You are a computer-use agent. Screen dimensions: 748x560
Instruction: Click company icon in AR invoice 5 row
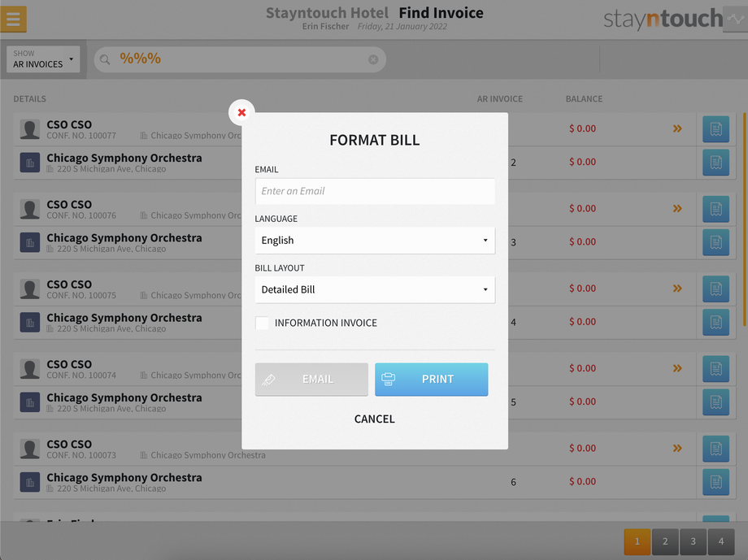(29, 402)
